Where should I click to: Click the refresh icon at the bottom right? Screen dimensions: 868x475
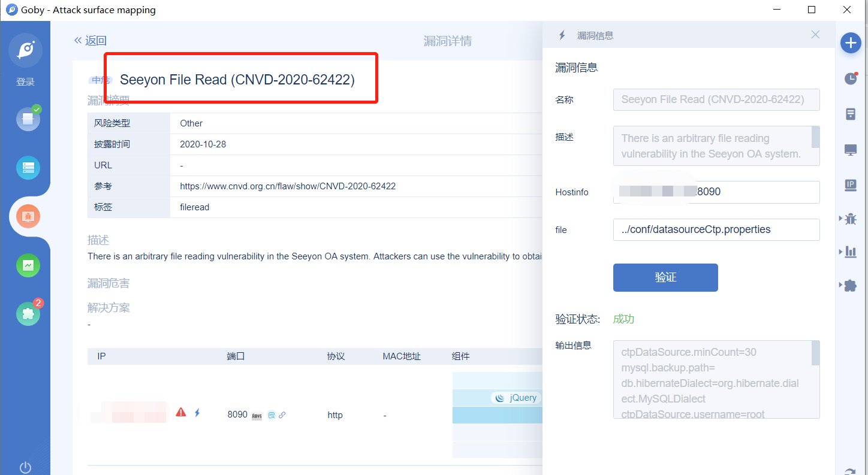coord(851,471)
